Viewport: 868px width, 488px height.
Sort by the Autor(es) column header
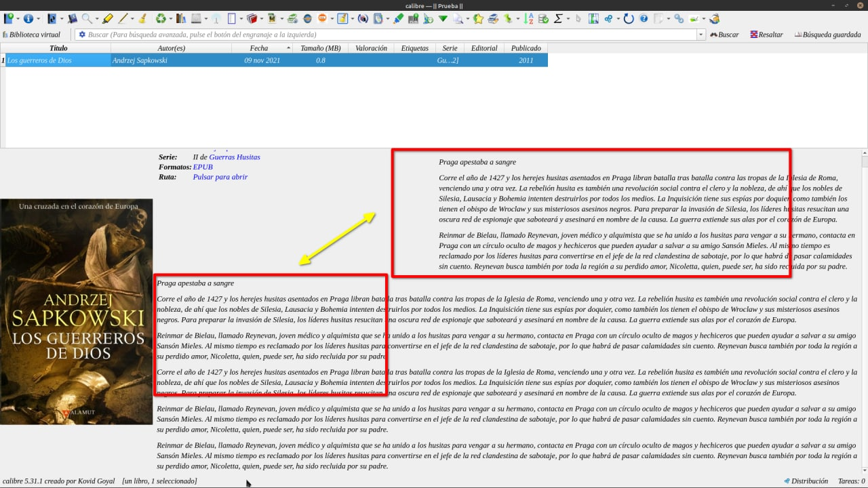(x=172, y=48)
